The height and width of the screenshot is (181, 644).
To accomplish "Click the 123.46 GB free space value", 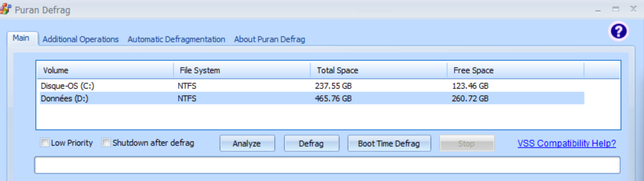I will pos(470,86).
